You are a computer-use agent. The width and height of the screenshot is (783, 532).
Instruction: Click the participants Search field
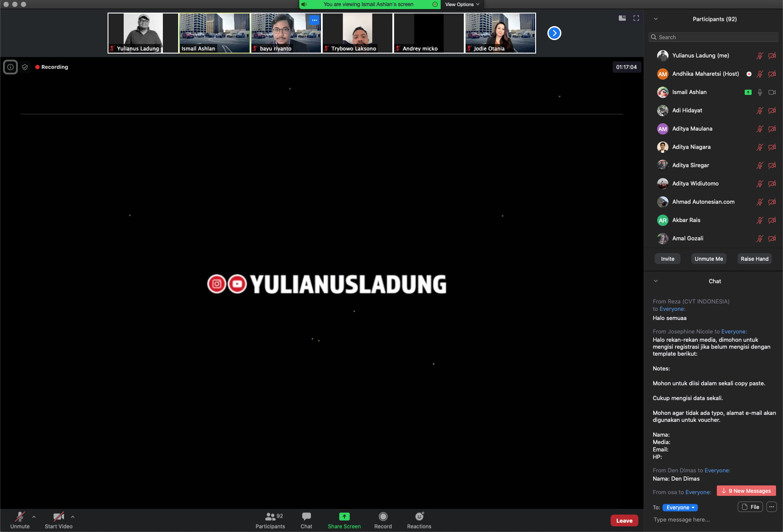tap(713, 37)
